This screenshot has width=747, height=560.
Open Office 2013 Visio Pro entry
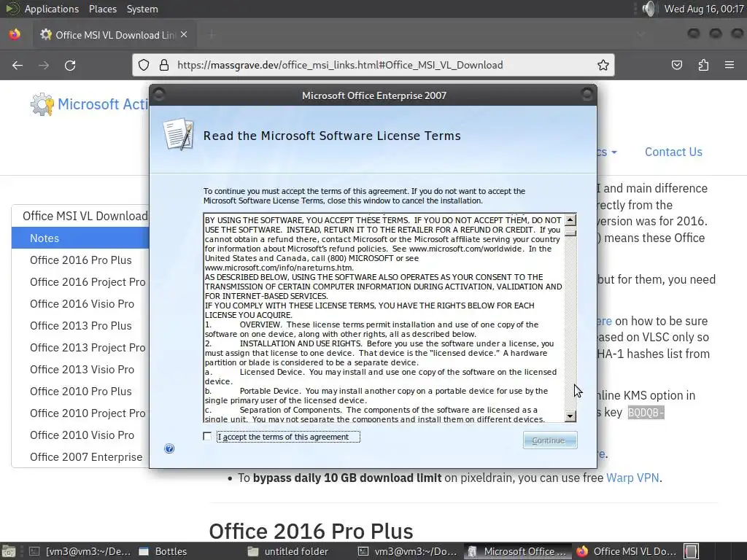[x=82, y=370]
